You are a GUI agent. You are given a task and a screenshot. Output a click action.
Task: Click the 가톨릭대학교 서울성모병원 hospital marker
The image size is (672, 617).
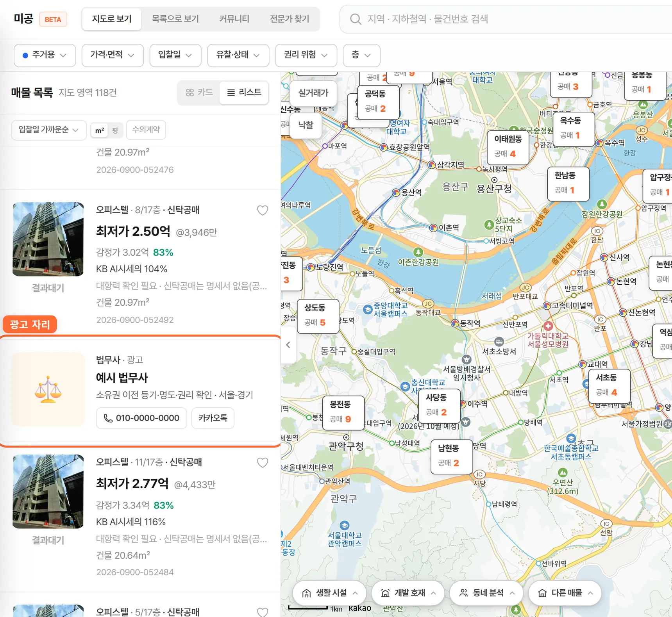(548, 326)
